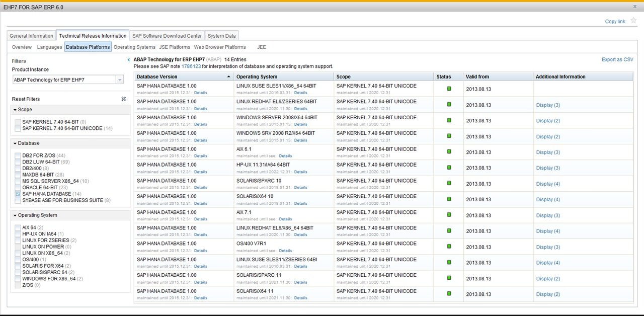Open SAP Software Download Center tab

(167, 36)
